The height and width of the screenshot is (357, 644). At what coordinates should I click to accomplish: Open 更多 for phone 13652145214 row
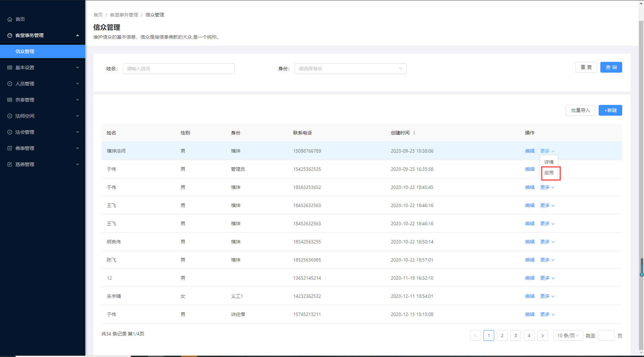tap(547, 278)
